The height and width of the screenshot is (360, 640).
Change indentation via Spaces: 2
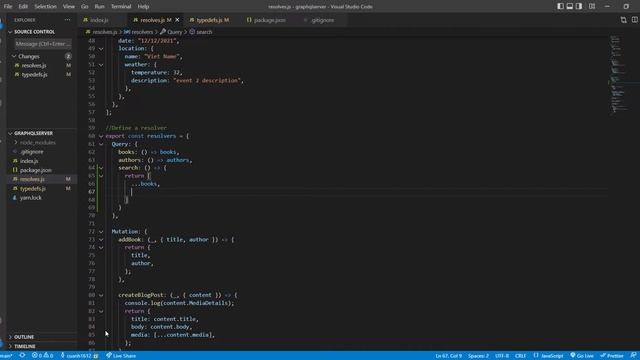[x=478, y=356]
